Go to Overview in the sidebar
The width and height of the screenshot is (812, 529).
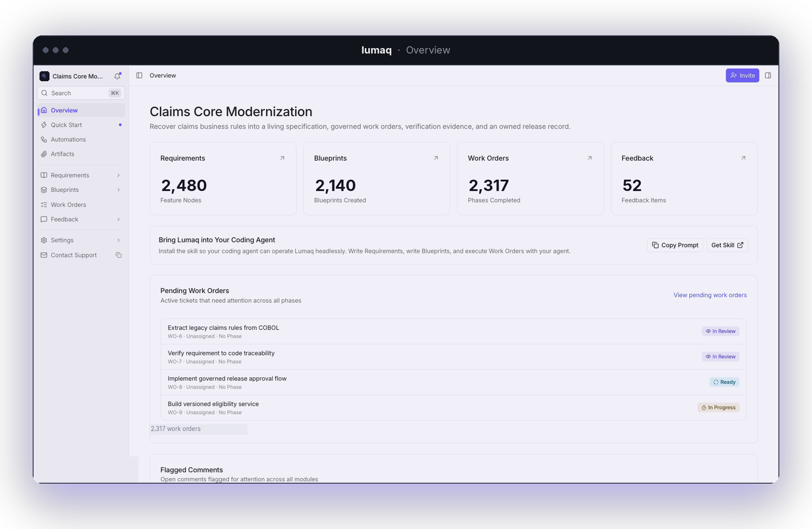coord(81,110)
